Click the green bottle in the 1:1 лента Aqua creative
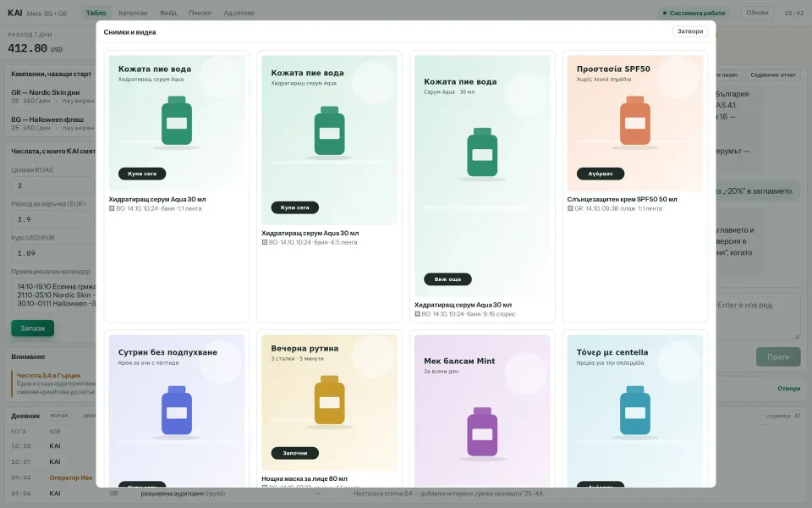This screenshot has height=508, width=812. click(177, 120)
